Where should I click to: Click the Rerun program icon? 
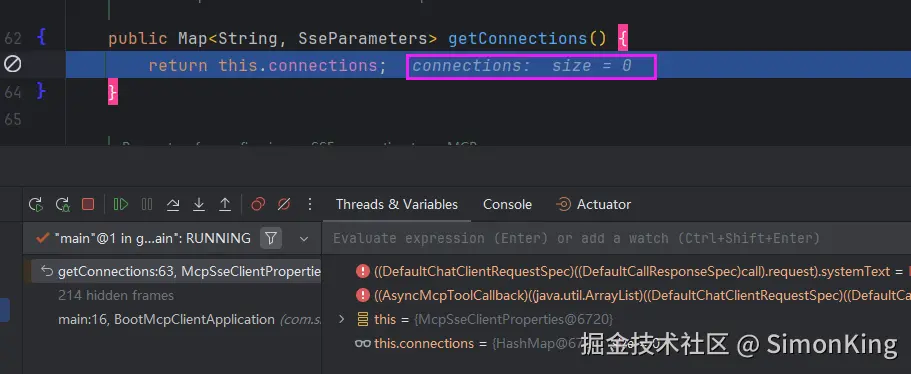(x=36, y=204)
